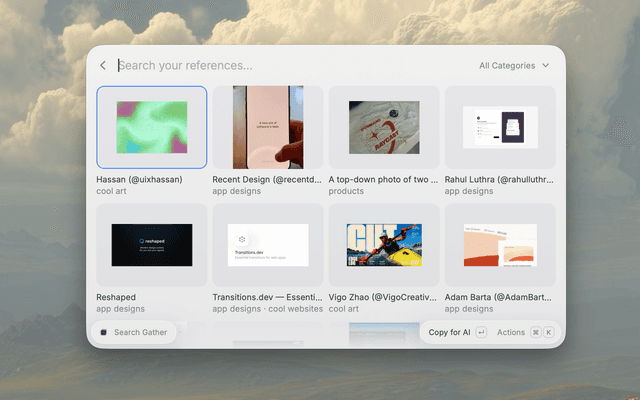Click the 'Transitions.dev — Essenti...' title
The image size is (640, 400).
pyautogui.click(x=267, y=297)
